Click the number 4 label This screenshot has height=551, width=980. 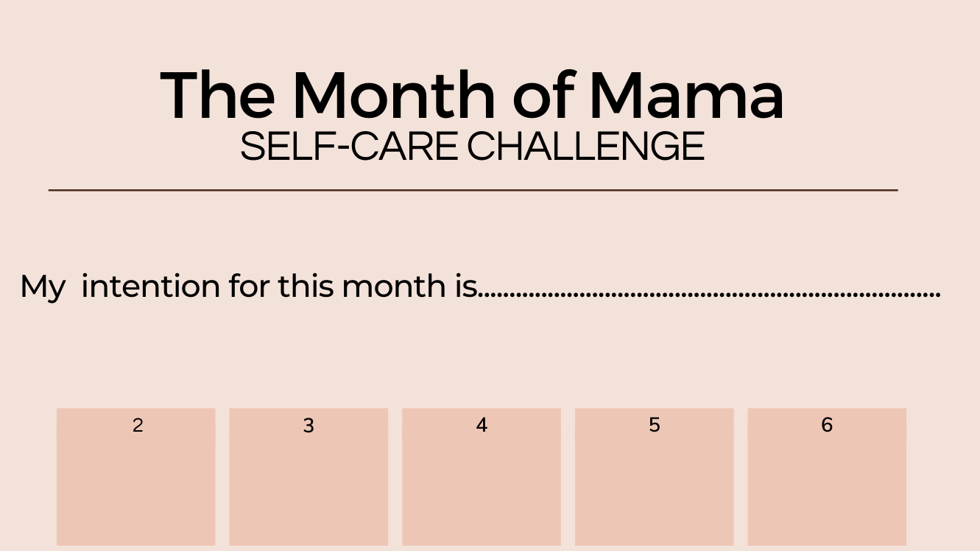tap(482, 425)
